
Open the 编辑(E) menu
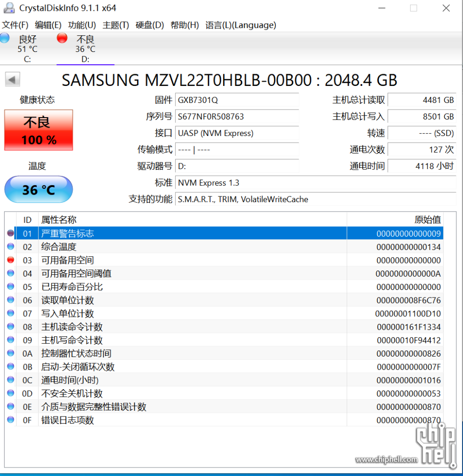(x=48, y=25)
